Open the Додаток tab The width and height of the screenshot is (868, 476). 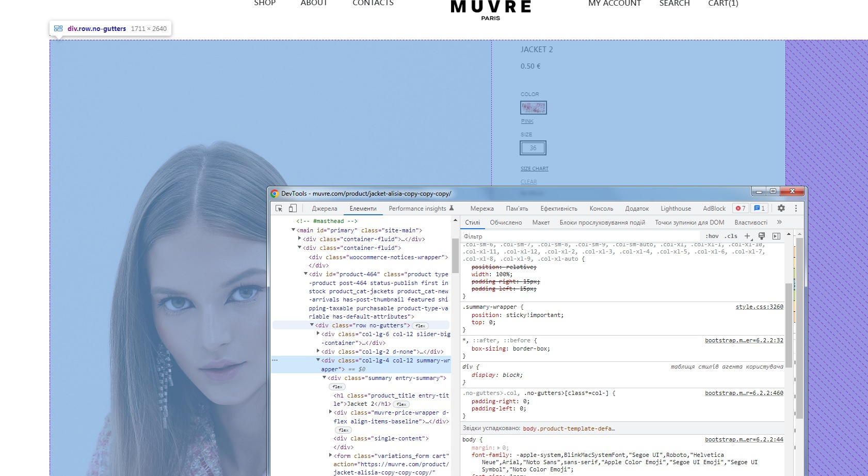(x=637, y=209)
